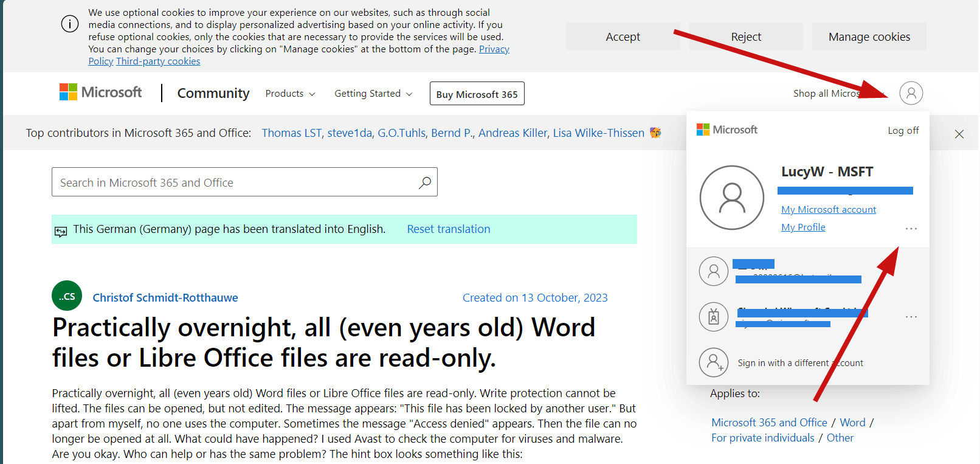Click For private individuals category link
Image resolution: width=980 pixels, height=464 pixels.
[762, 438]
